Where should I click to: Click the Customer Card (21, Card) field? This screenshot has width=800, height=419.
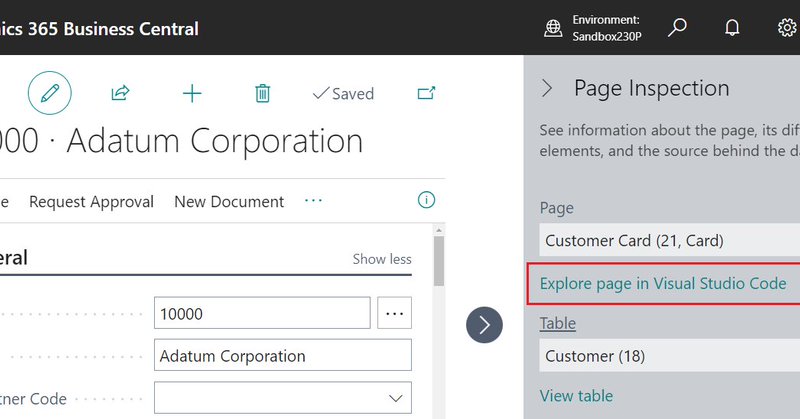(x=669, y=240)
